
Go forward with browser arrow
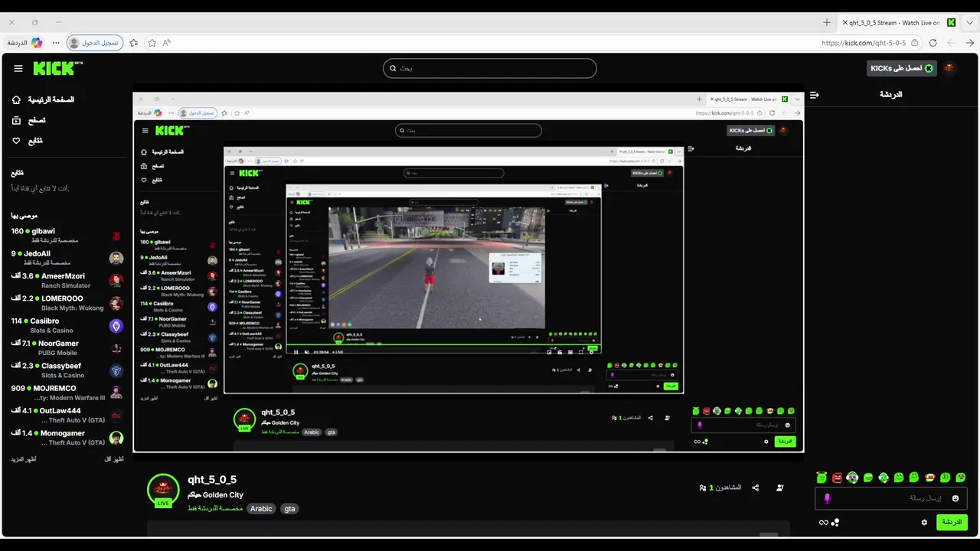pyautogui.click(x=969, y=43)
